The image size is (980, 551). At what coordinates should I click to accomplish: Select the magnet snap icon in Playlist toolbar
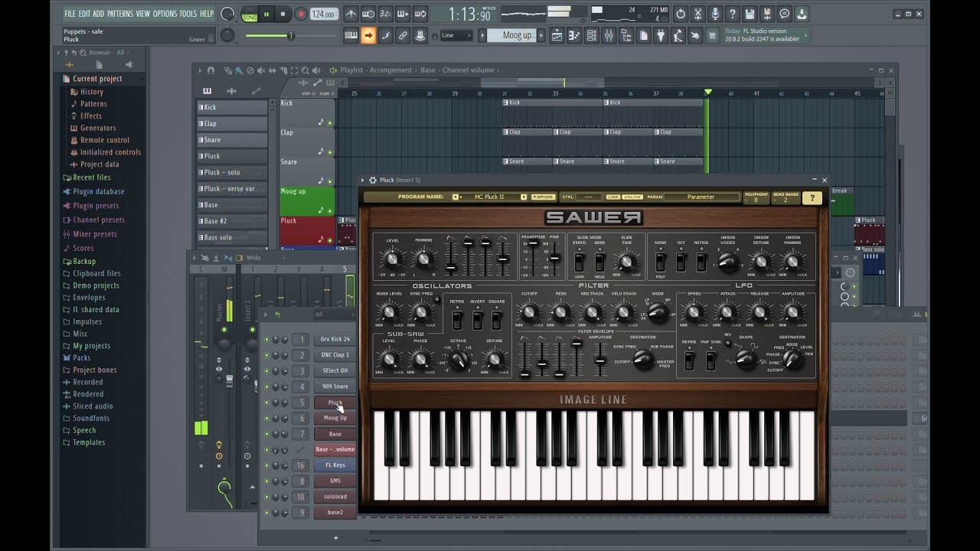click(x=211, y=70)
